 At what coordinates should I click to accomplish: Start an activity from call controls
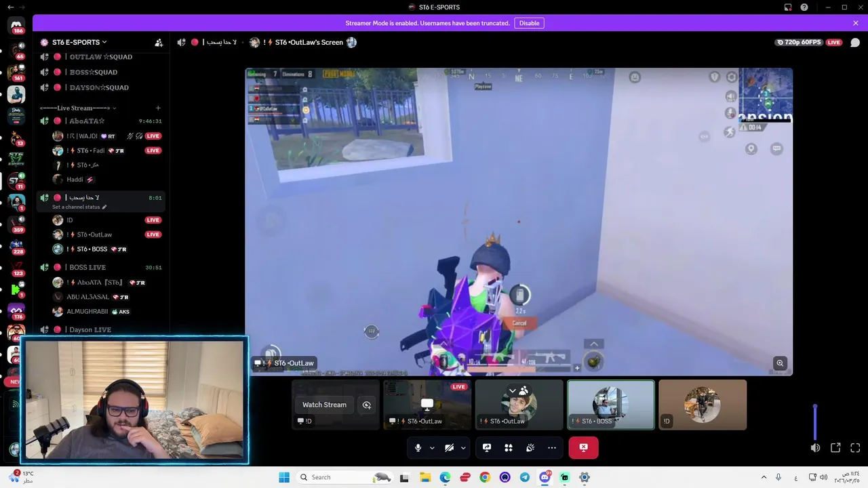(x=509, y=447)
